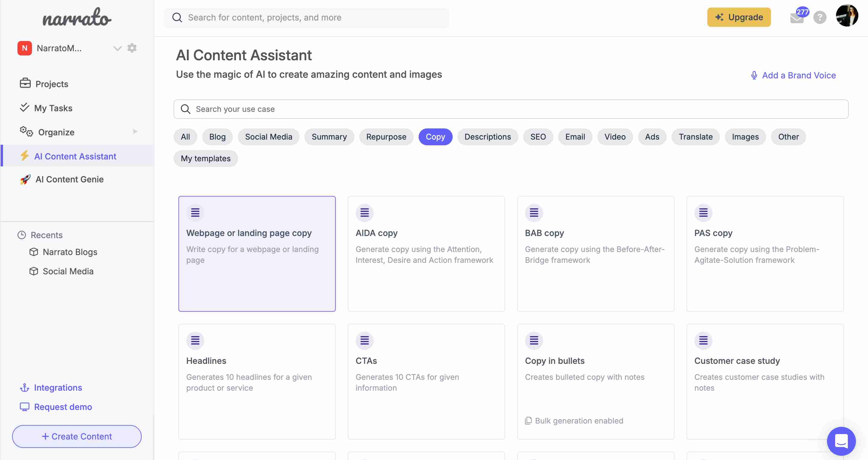This screenshot has width=868, height=460.
Task: Click the Organize gears icon
Action: (26, 131)
